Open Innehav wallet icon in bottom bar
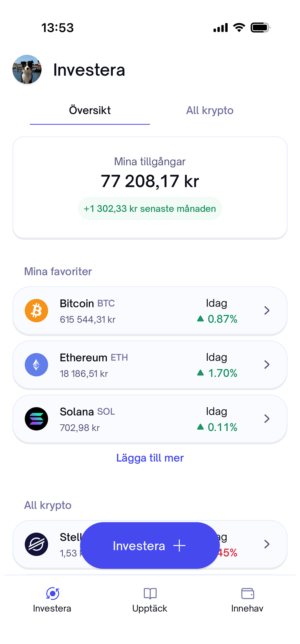The width and height of the screenshot is (300, 644). pyautogui.click(x=248, y=594)
